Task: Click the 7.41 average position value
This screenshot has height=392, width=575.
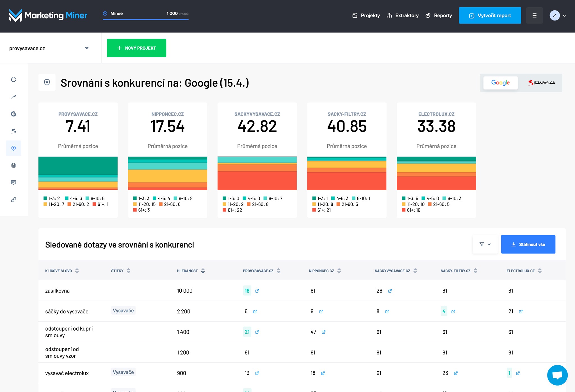Action: 78,126
